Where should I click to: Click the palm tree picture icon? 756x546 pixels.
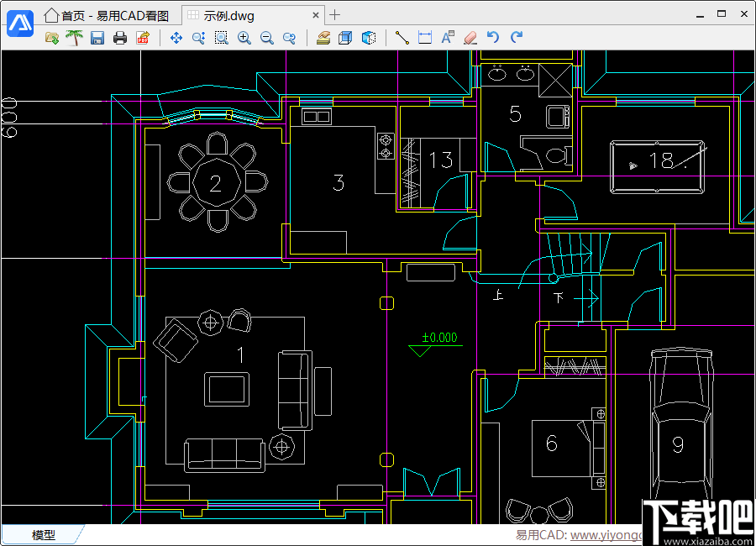click(75, 38)
